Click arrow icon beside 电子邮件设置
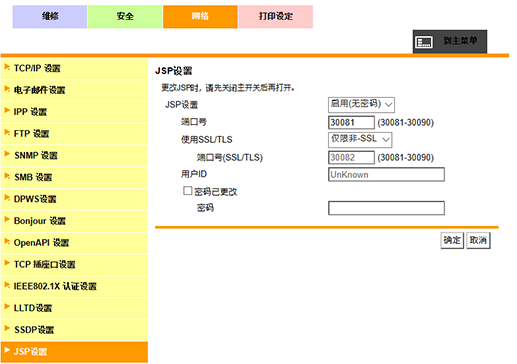Image resolution: width=517 pixels, height=364 pixels. pyautogui.click(x=7, y=89)
